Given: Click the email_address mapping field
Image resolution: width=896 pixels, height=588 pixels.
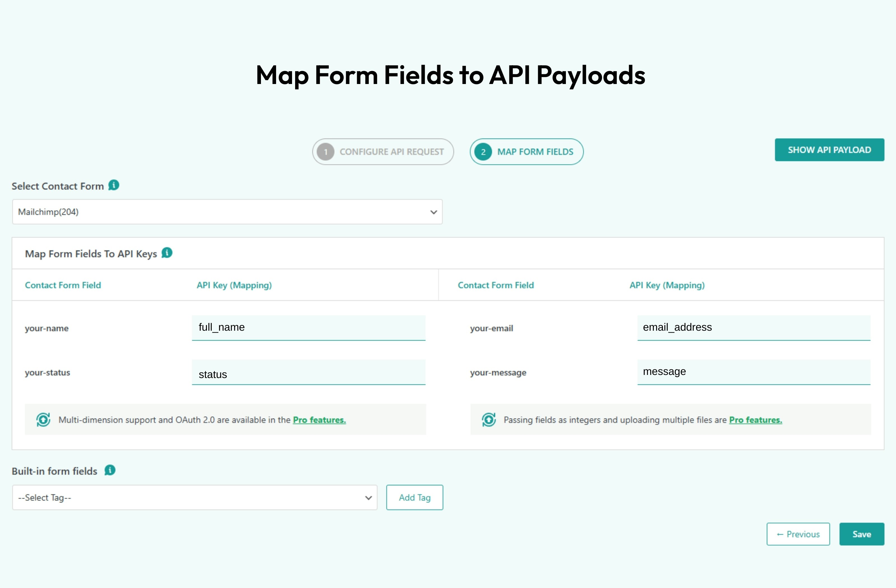Looking at the screenshot, I should point(753,327).
